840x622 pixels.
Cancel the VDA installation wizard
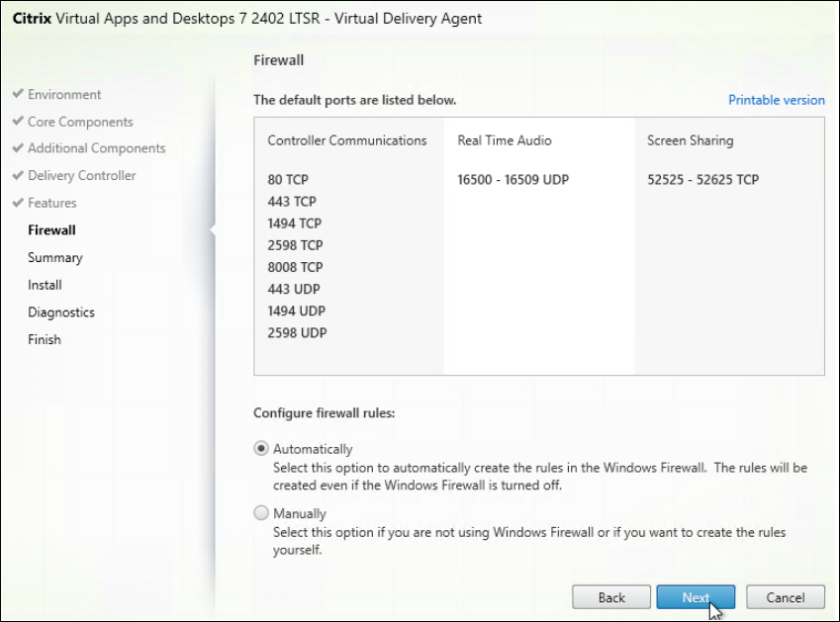point(787,597)
